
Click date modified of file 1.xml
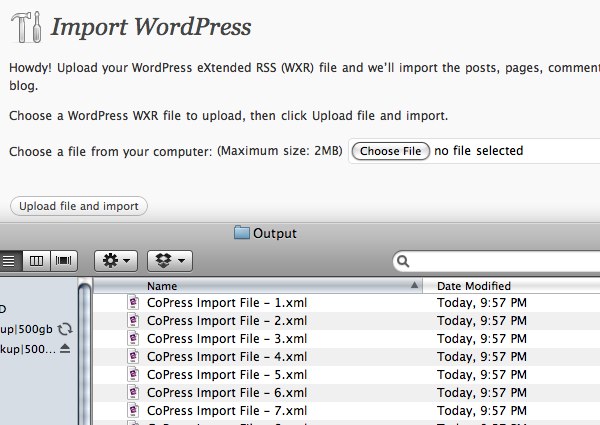pos(482,303)
